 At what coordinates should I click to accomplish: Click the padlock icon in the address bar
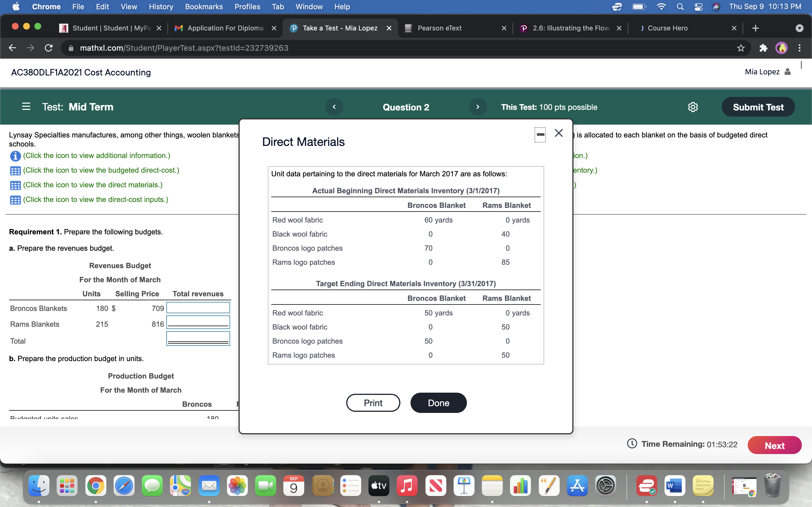tap(70, 48)
